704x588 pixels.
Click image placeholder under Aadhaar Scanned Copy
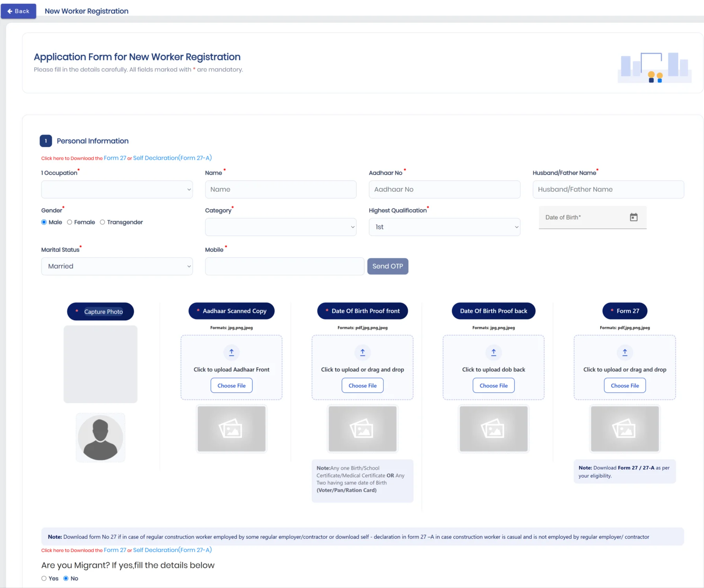[x=232, y=429]
